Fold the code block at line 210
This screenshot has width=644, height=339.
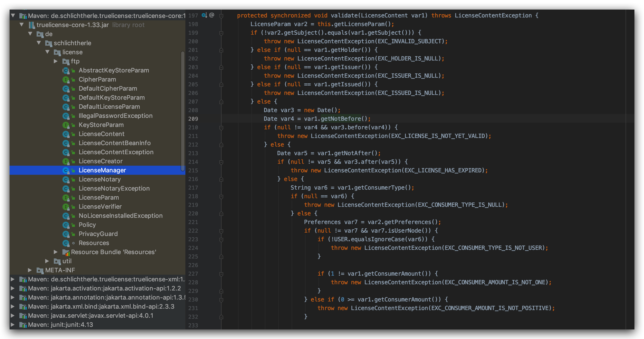coord(221,128)
